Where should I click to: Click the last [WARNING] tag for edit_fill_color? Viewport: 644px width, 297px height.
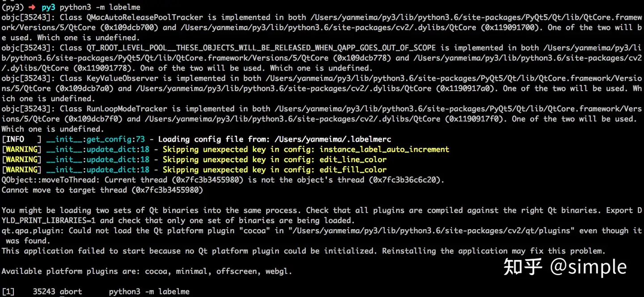[21, 169]
